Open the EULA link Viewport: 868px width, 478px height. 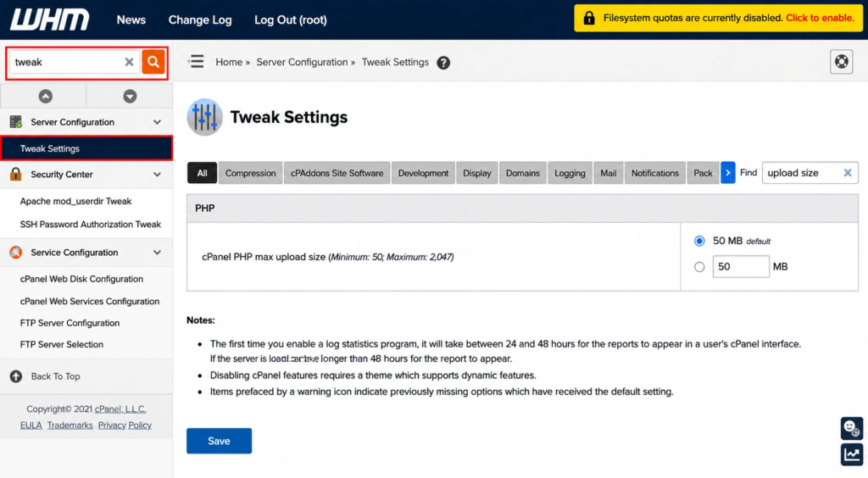[x=31, y=425]
